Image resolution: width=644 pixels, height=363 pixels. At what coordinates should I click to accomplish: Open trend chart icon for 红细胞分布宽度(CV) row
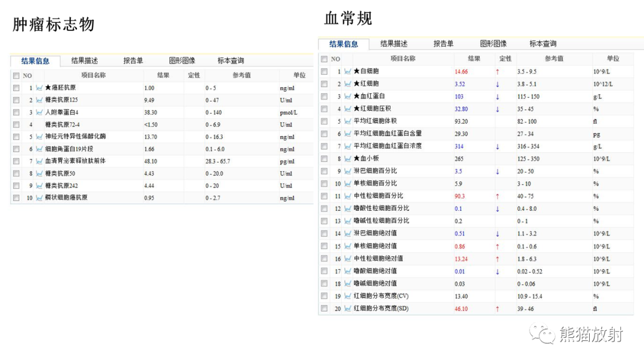pos(348,296)
